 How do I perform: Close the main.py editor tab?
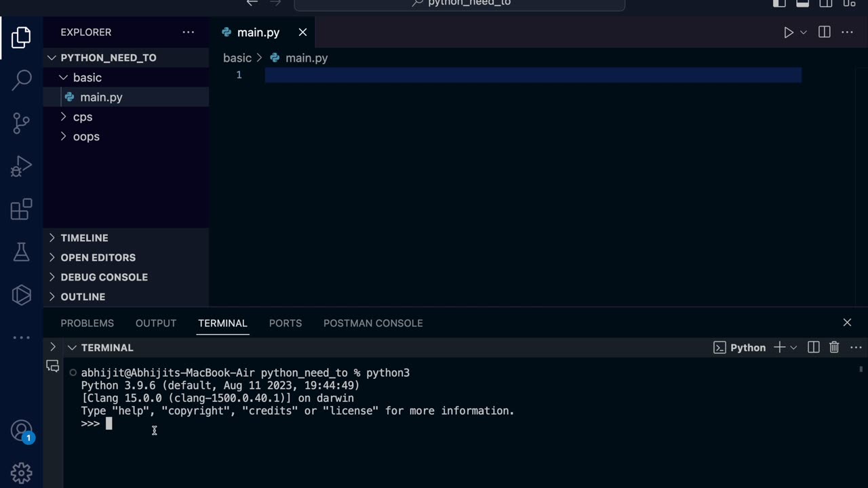(302, 33)
